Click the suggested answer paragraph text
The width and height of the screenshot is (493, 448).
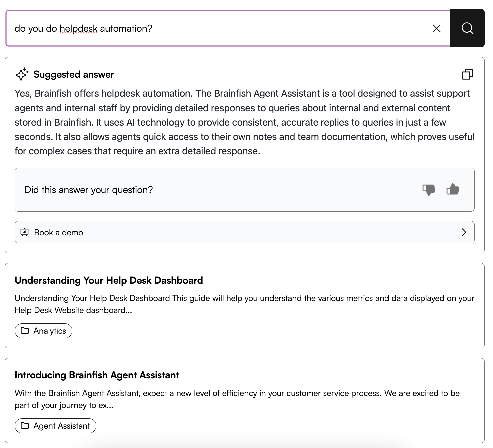pyautogui.click(x=245, y=122)
